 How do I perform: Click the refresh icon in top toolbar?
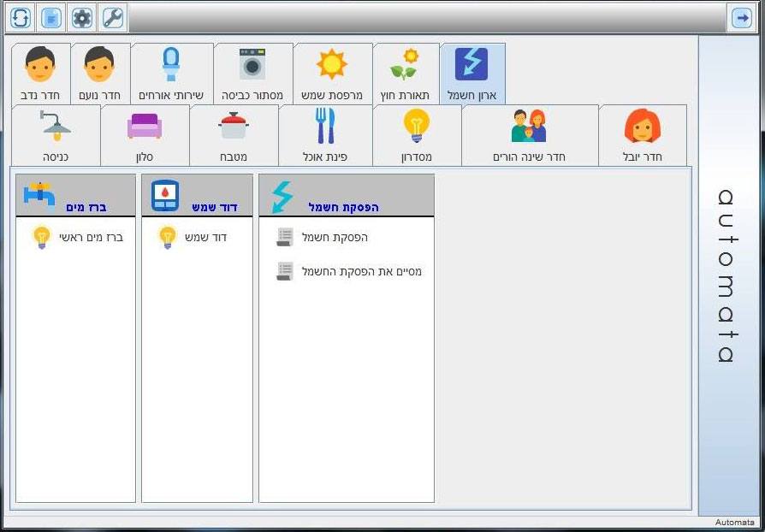coord(21,17)
